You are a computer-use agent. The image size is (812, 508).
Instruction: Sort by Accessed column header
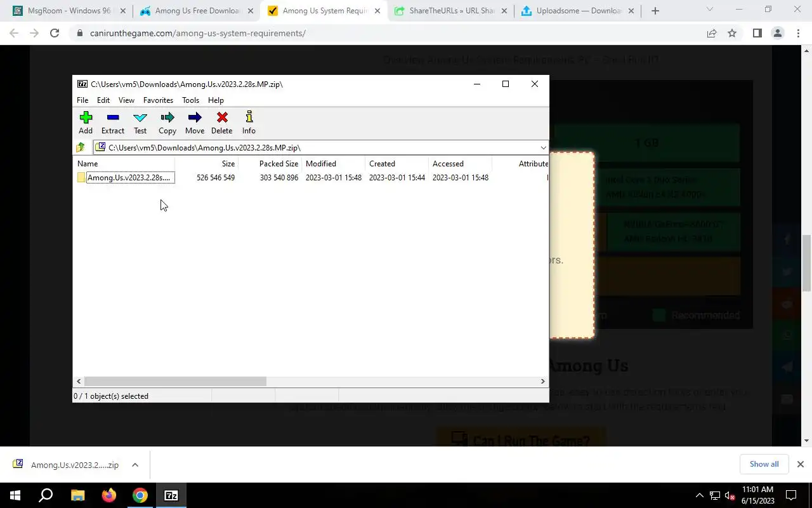(460, 164)
